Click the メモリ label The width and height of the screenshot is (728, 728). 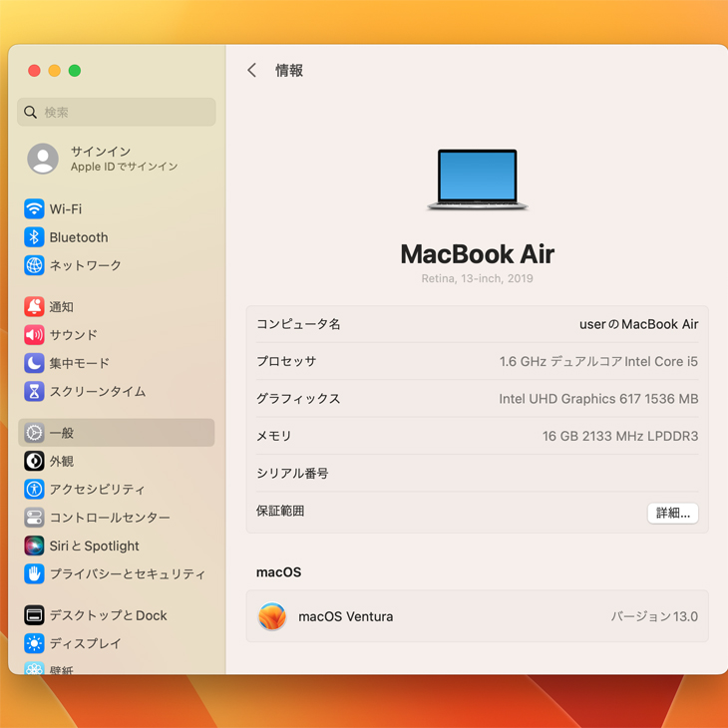click(274, 436)
